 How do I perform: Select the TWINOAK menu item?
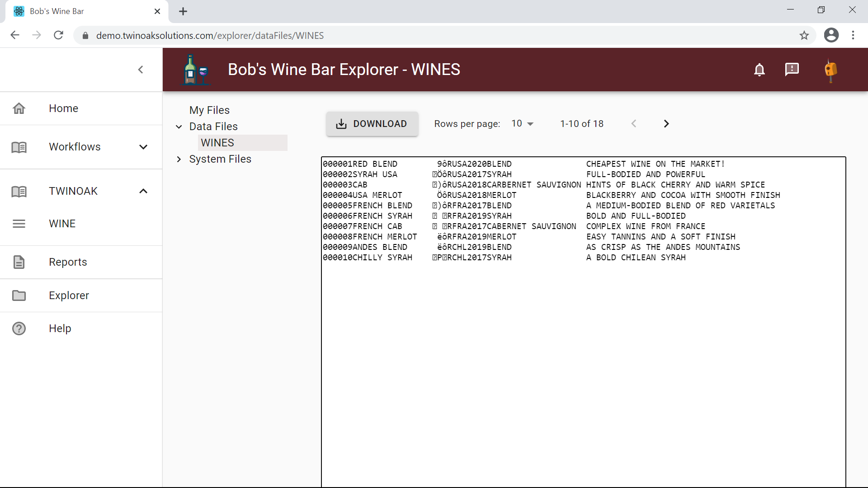tap(81, 191)
